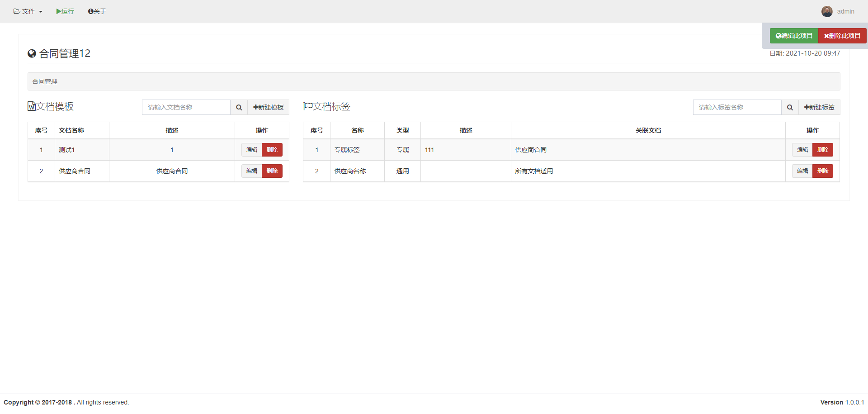
Task: Open the 关于 menu item
Action: (x=97, y=11)
